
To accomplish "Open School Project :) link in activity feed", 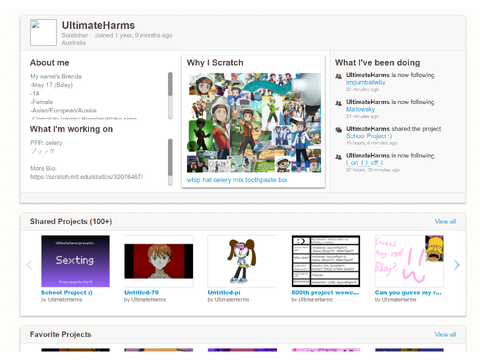I will [369, 136].
